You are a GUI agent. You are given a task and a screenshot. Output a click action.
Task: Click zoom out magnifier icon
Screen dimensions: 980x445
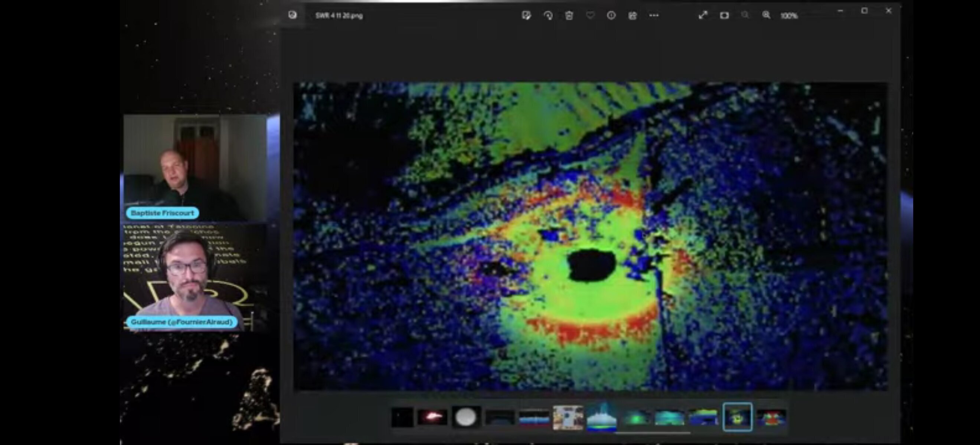click(x=745, y=15)
